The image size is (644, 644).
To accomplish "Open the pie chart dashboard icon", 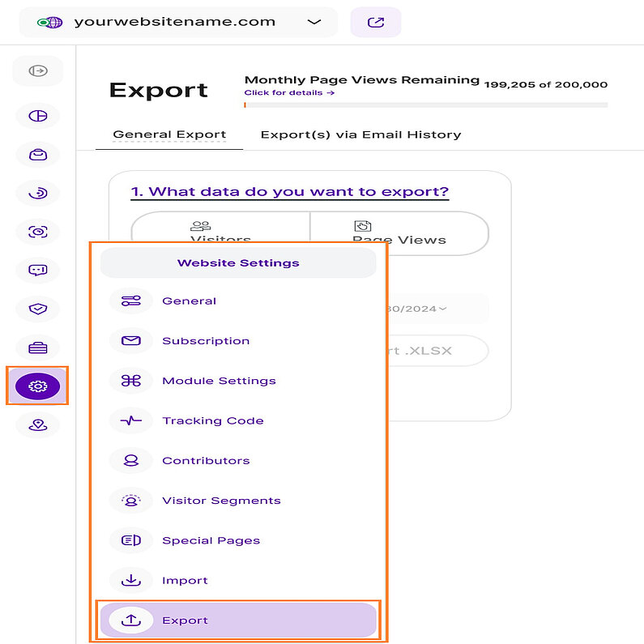I will click(37, 116).
